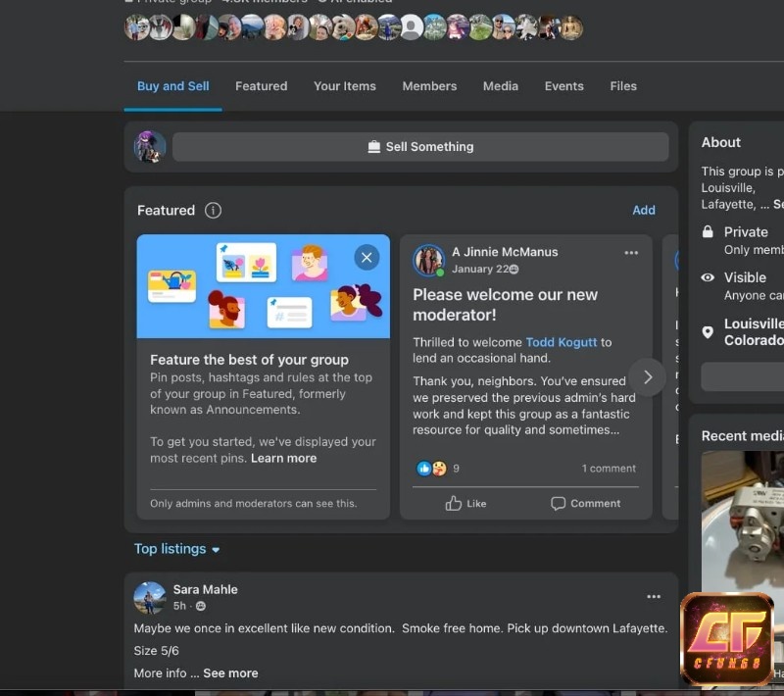The width and height of the screenshot is (784, 696).
Task: Open A Jinnie McManus profile picture
Action: [x=428, y=260]
